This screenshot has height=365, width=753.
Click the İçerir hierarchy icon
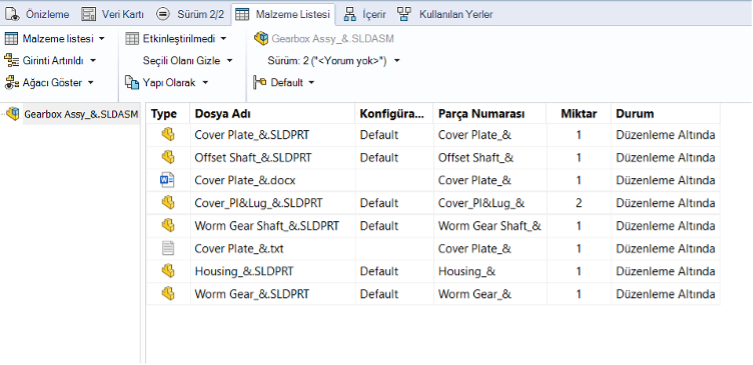click(x=350, y=14)
